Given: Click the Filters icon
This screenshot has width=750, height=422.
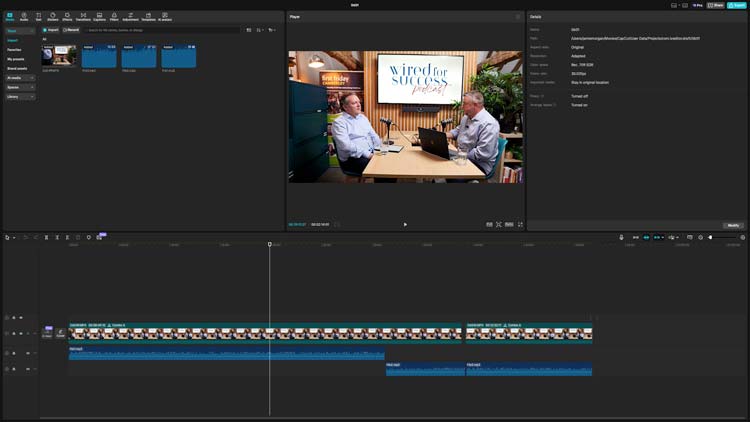Looking at the screenshot, I should pos(114,16).
